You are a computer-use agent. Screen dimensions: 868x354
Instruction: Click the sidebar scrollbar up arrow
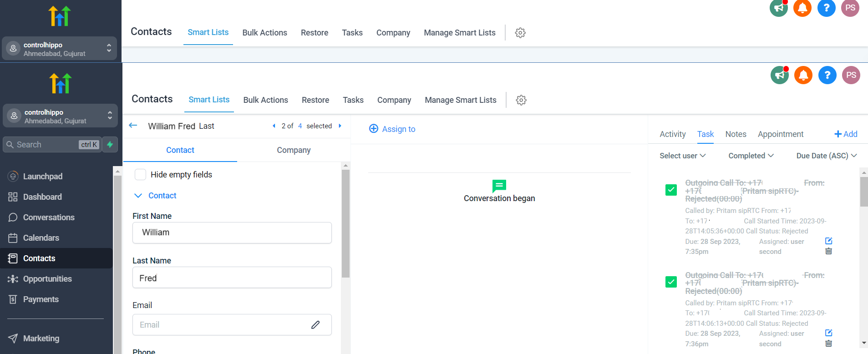click(x=117, y=172)
